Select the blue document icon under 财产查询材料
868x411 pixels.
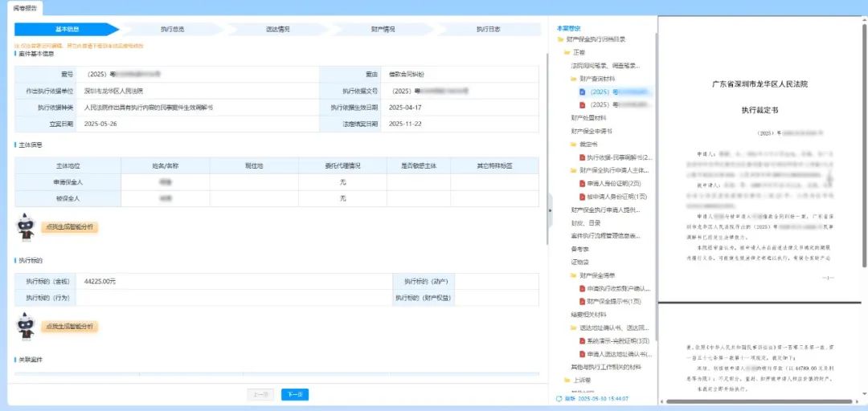(x=582, y=92)
